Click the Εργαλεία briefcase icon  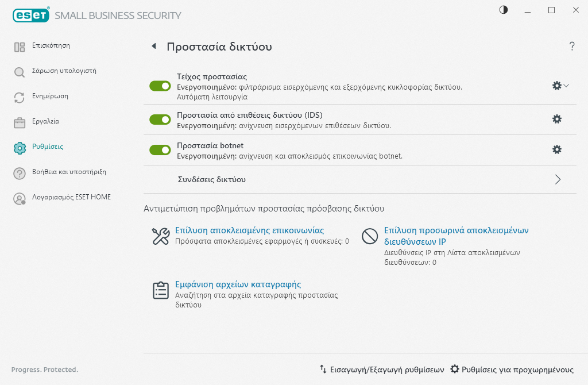(x=20, y=123)
